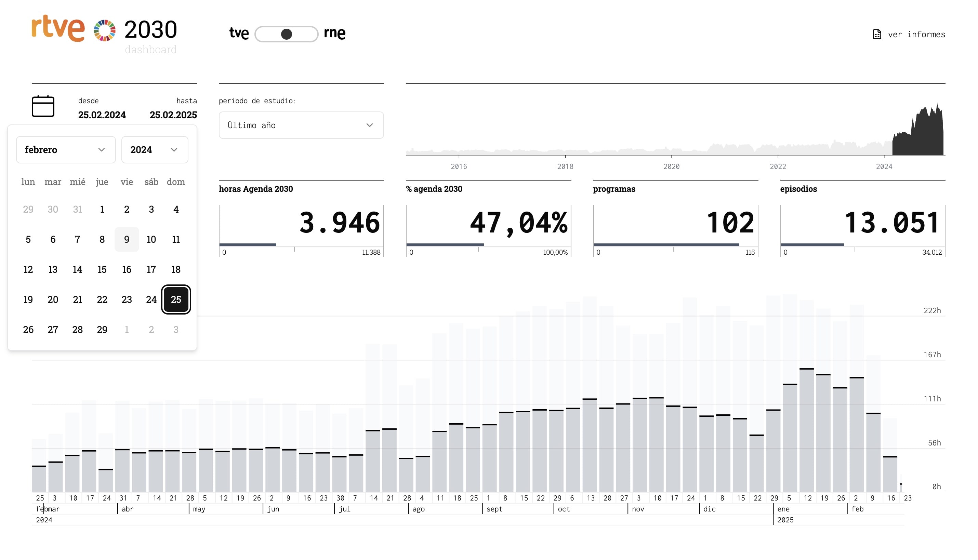The width and height of the screenshot is (978, 560).
Task: Select day 20 in the calendar
Action: 53,299
